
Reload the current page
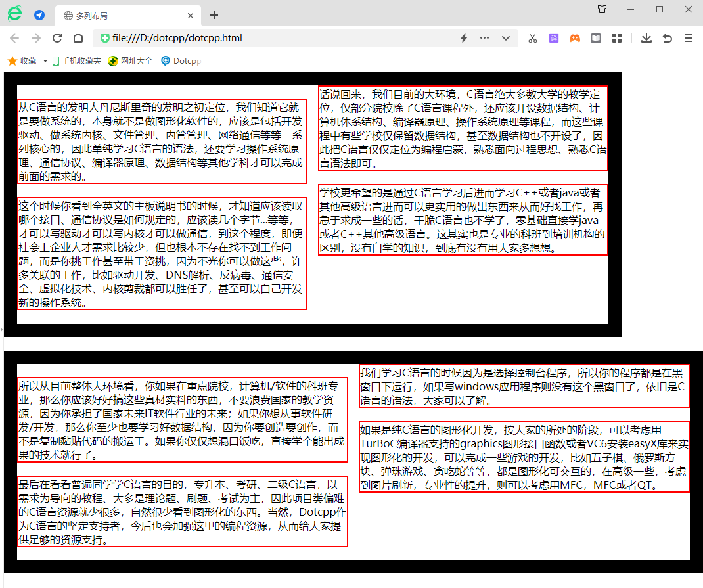click(57, 38)
